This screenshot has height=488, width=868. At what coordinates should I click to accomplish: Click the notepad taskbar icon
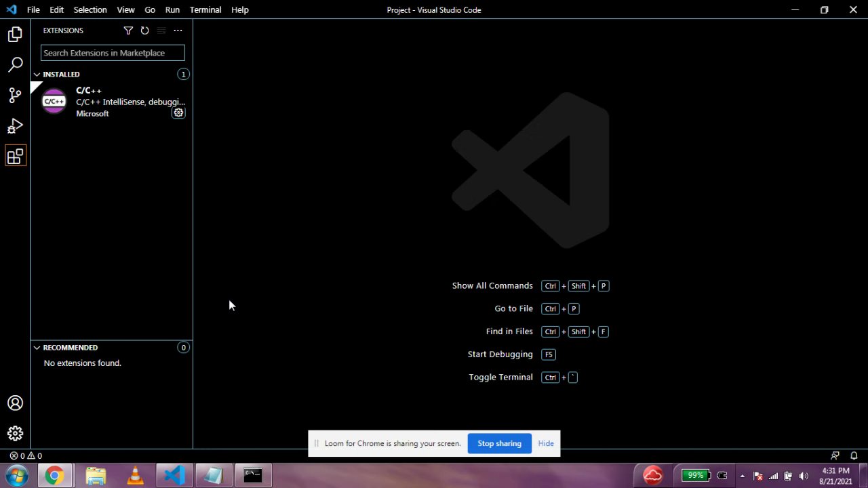tap(214, 476)
